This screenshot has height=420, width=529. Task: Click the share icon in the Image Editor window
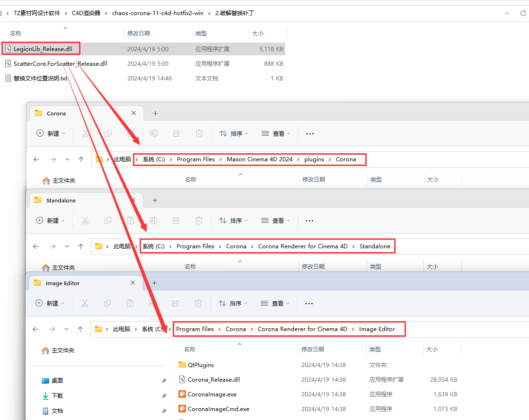176,303
